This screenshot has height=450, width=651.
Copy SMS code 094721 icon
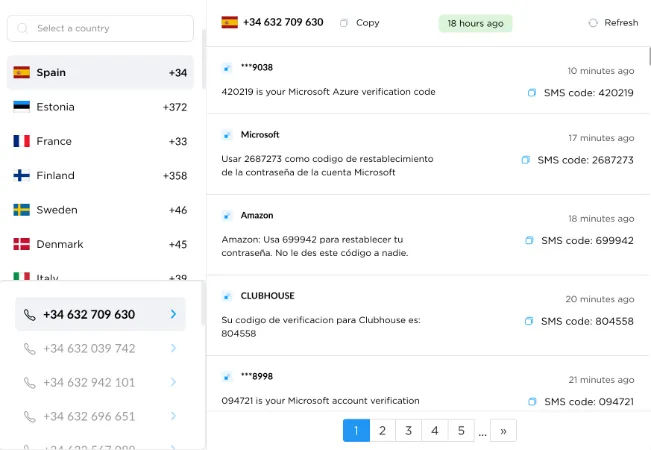(532, 401)
